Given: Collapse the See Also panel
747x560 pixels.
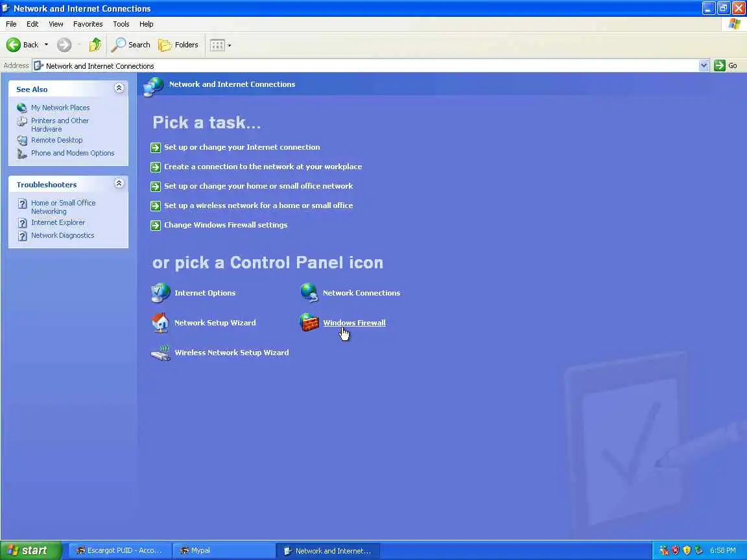Looking at the screenshot, I should point(119,88).
